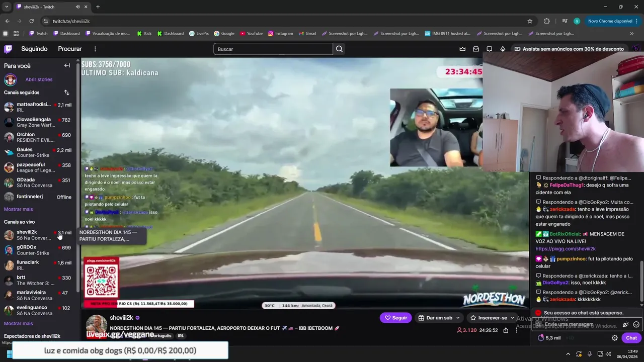Click the search magnifier button
The width and height of the screenshot is (644, 362).
pos(339,49)
